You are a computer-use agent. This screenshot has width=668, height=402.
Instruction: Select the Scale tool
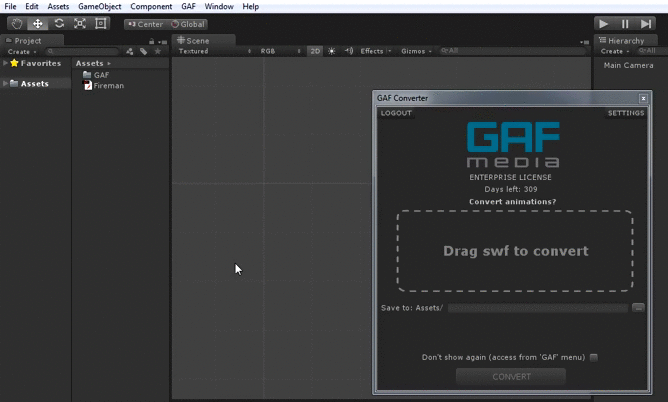pyautogui.click(x=80, y=23)
